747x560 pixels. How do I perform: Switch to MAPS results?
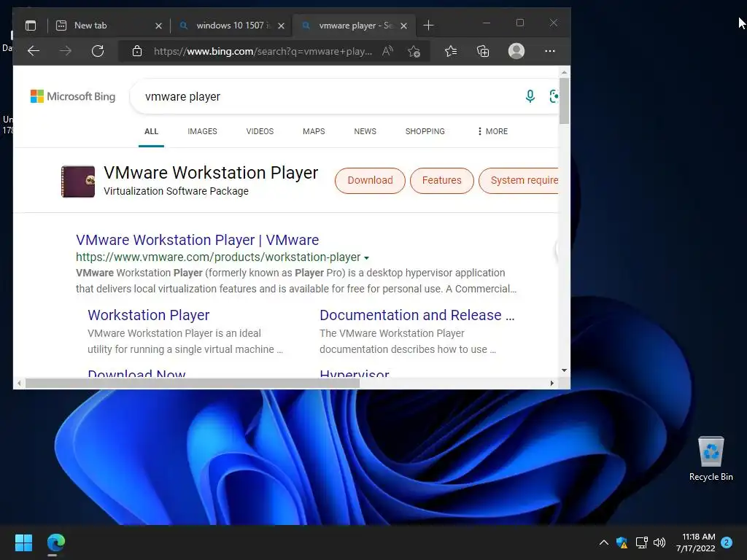tap(314, 131)
